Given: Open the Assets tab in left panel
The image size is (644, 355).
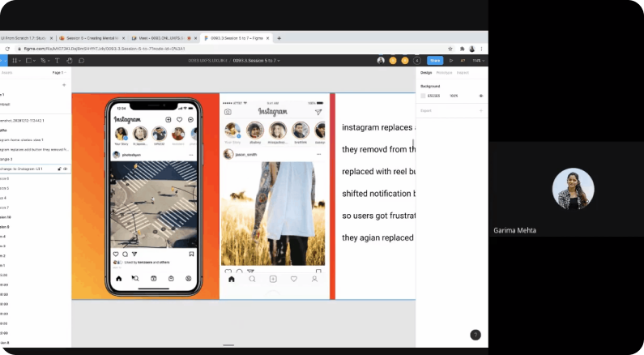Looking at the screenshot, I should point(6,73).
